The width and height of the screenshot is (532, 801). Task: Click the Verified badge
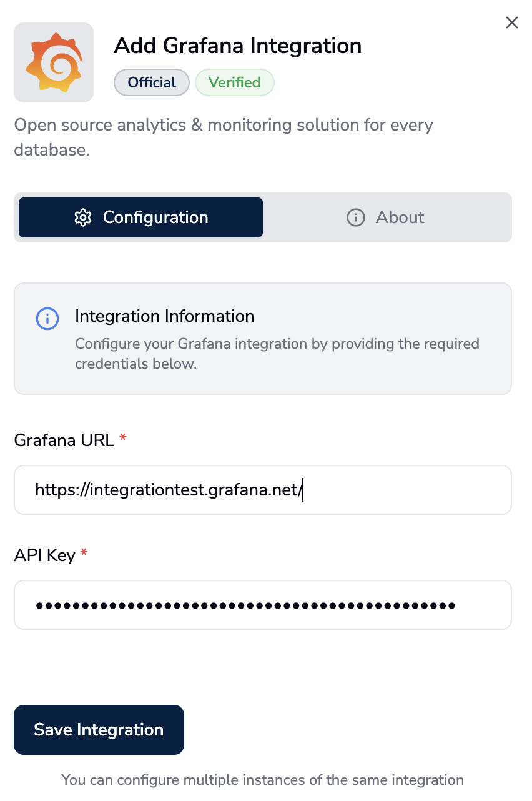pos(234,82)
